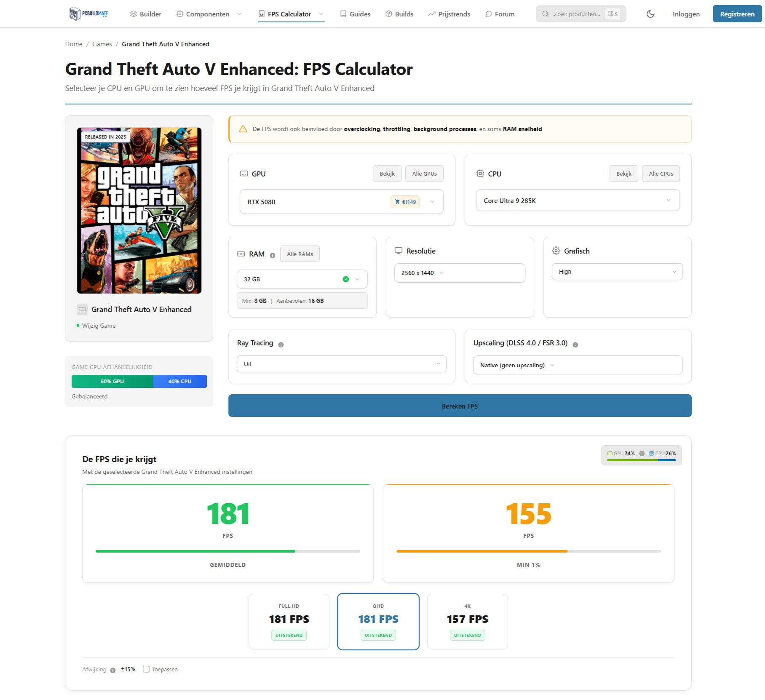Select the QHD resolution result card
Screen dimensions: 765x700
click(378, 621)
